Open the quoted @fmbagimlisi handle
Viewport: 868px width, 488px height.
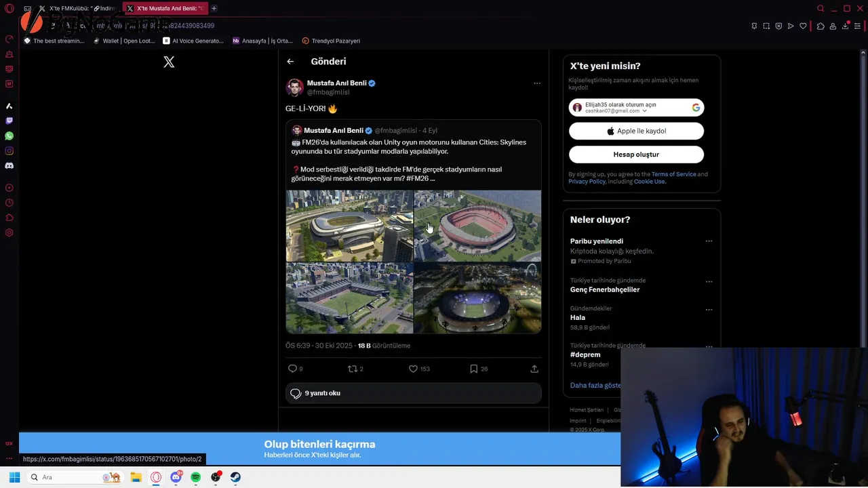(395, 130)
